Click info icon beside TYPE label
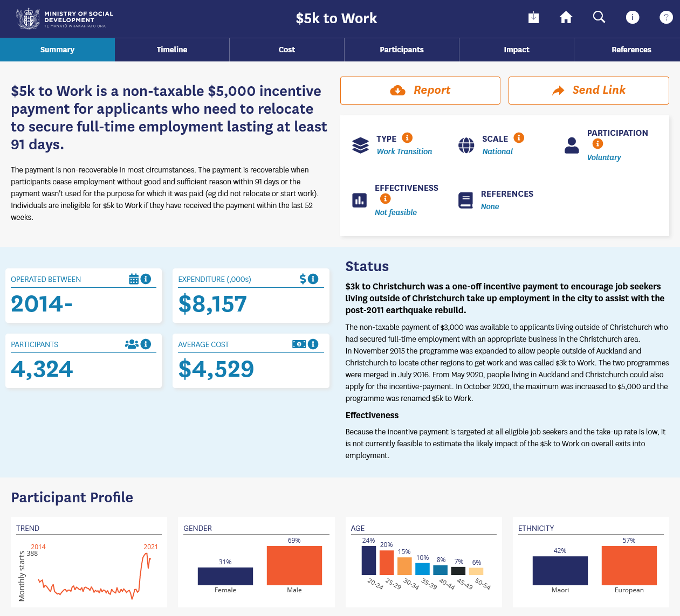 pyautogui.click(x=408, y=138)
